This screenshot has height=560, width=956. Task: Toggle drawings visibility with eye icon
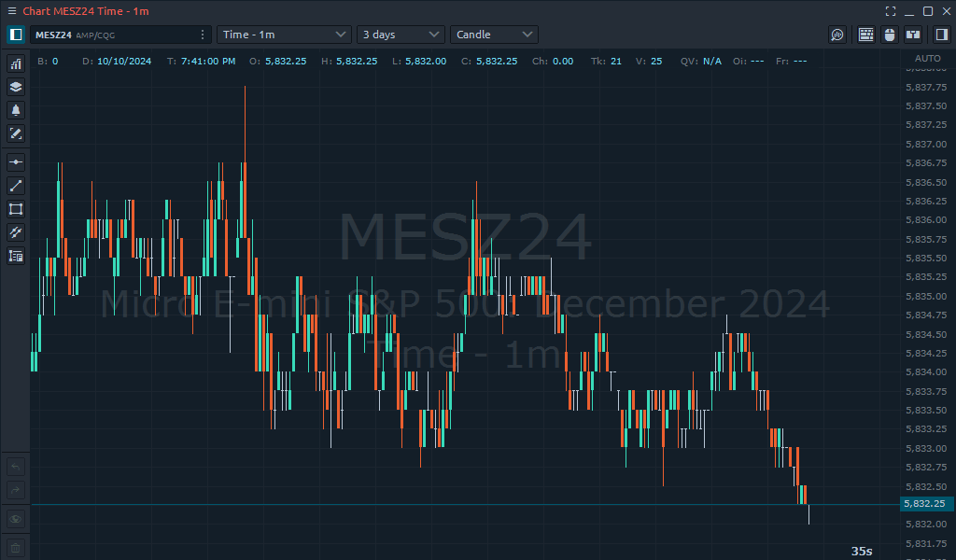16,519
